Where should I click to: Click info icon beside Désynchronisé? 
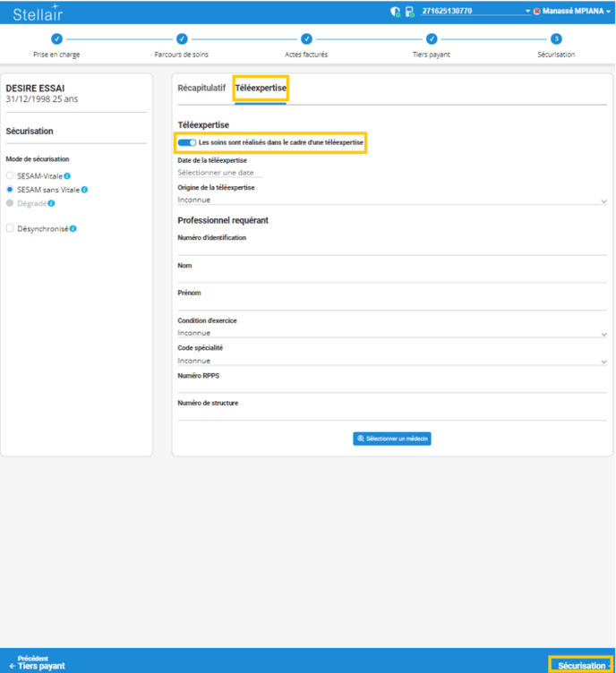coord(73,228)
